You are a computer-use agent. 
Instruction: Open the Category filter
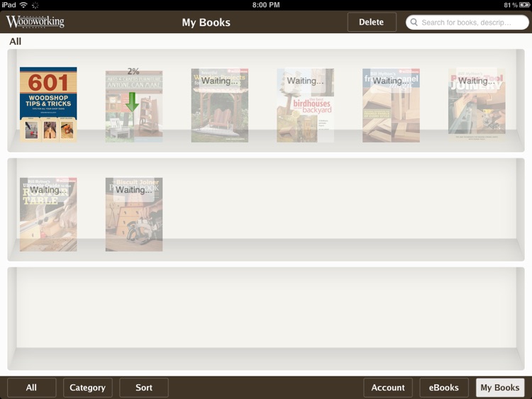point(87,388)
